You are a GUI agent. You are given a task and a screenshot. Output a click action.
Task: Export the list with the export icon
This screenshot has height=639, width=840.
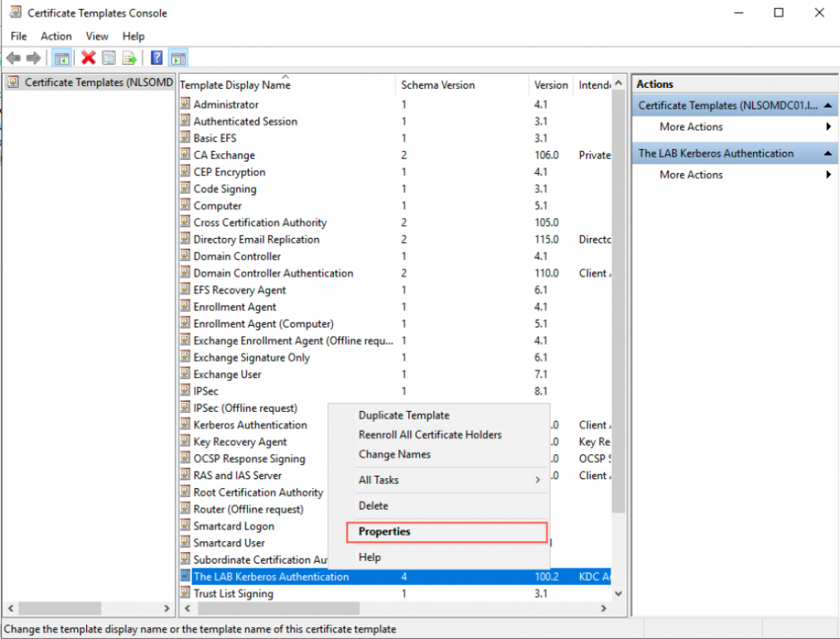(x=130, y=57)
